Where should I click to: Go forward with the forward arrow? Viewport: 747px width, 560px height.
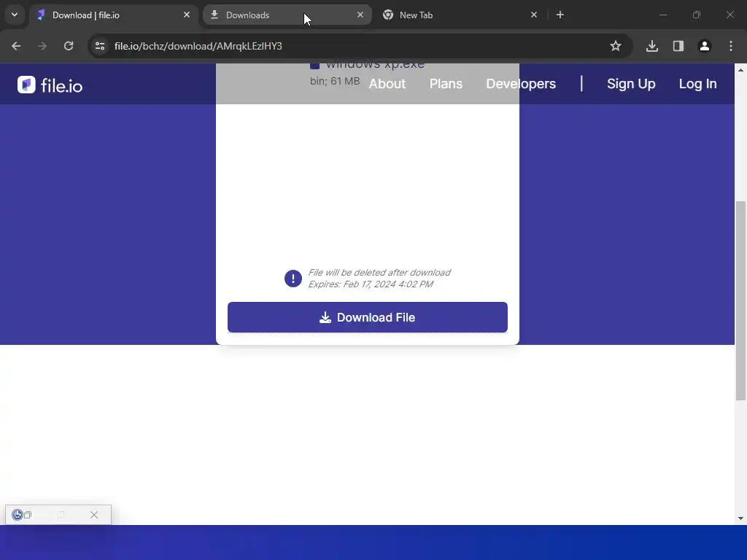pos(42,46)
